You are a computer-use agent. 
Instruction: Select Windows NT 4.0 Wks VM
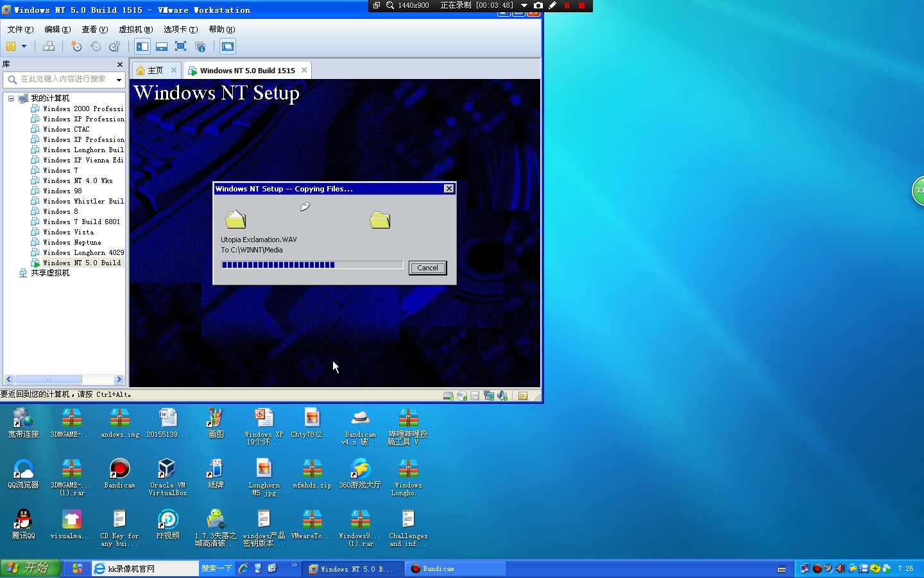point(72,180)
